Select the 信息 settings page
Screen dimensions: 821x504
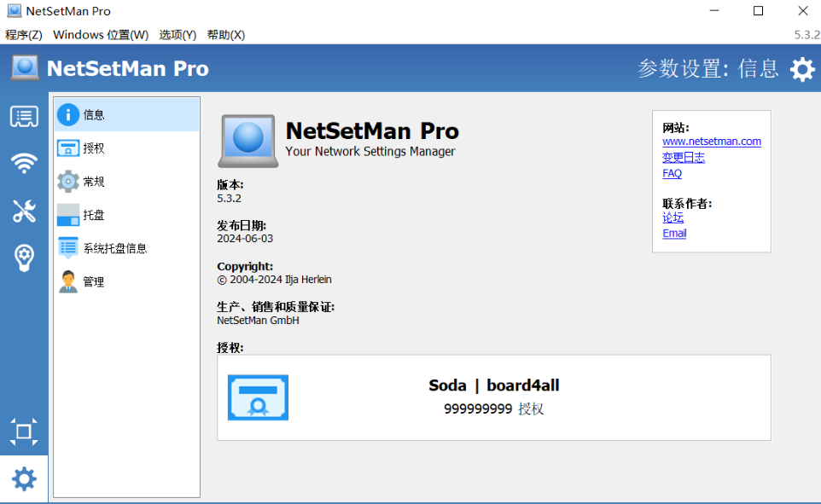point(126,114)
